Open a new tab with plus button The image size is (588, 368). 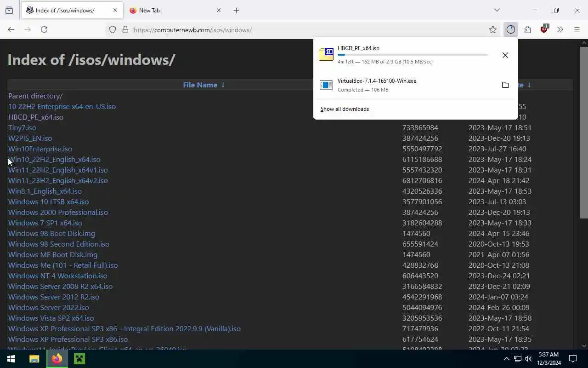pos(236,10)
